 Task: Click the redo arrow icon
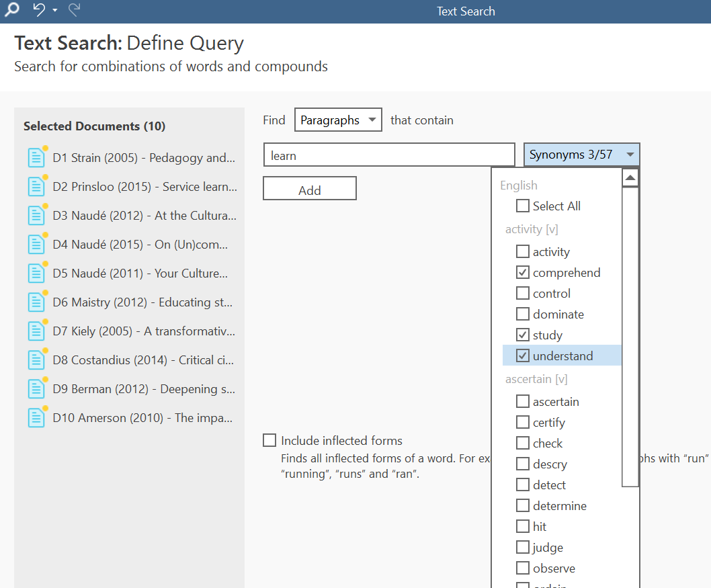click(74, 11)
